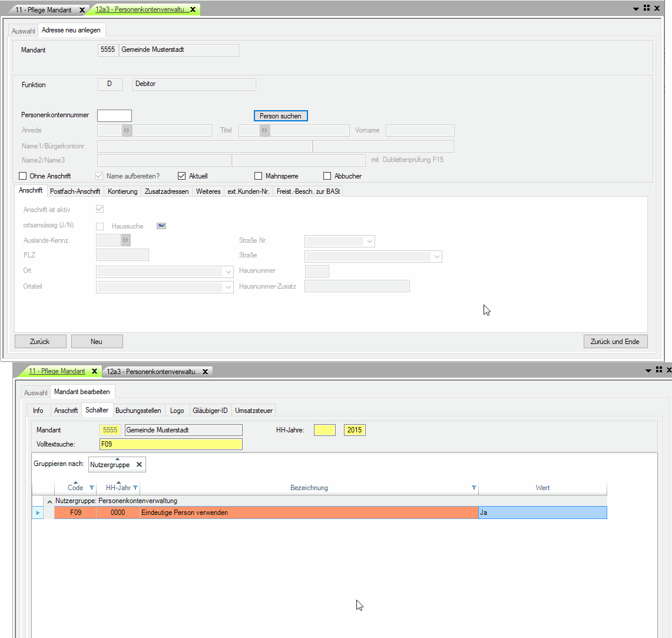The image size is (672, 638).
Task: Open the Gläubiger-ID tab
Action: pos(210,411)
